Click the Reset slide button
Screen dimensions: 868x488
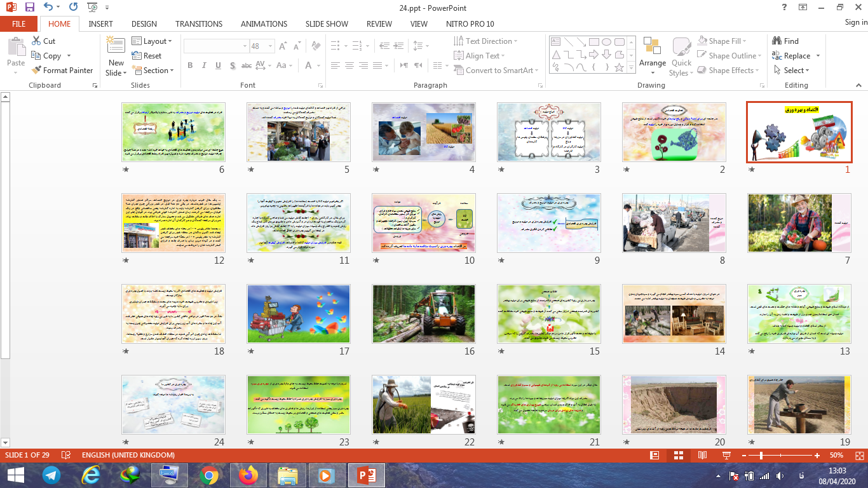coord(147,56)
